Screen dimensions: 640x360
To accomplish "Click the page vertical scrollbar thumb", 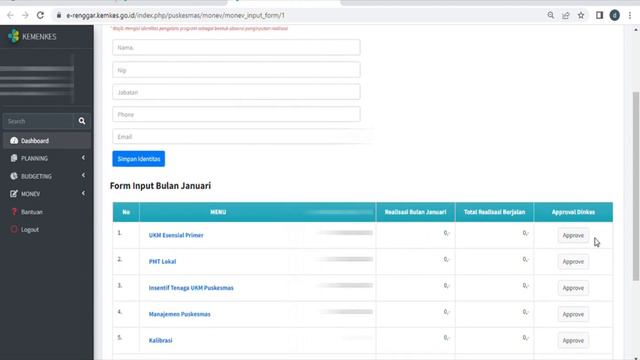I will (x=636, y=186).
